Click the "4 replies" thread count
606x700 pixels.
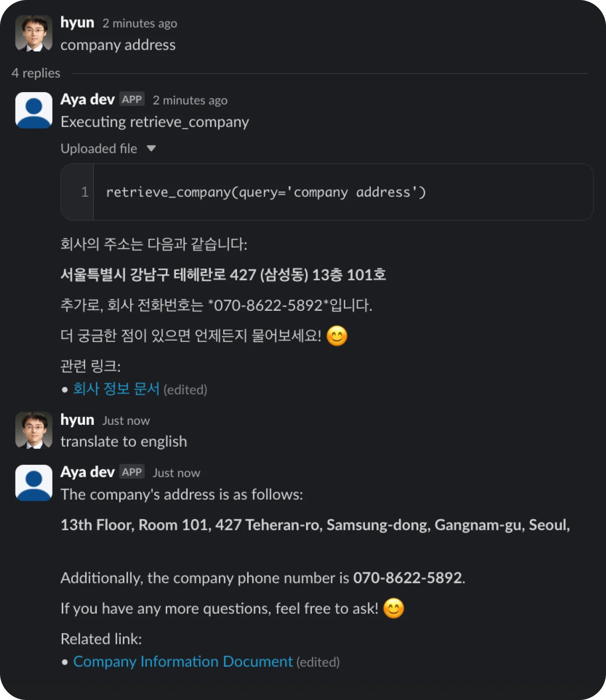(x=36, y=73)
